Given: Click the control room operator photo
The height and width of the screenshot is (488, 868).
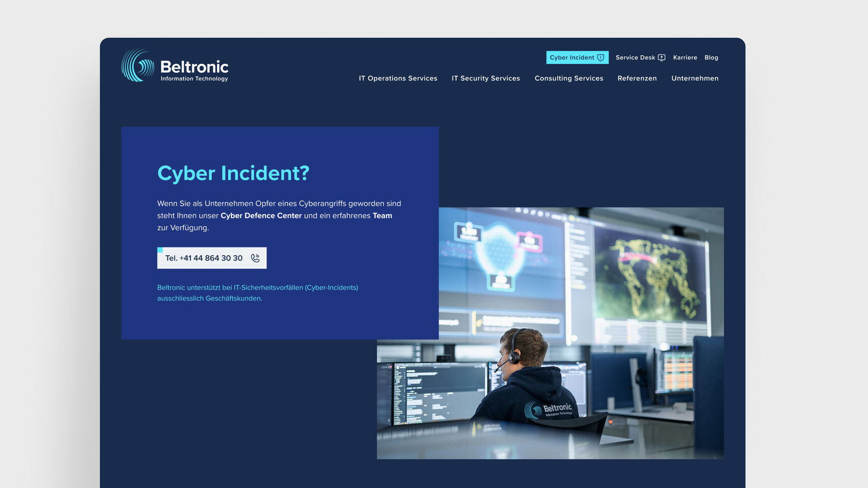Looking at the screenshot, I should tap(550, 333).
